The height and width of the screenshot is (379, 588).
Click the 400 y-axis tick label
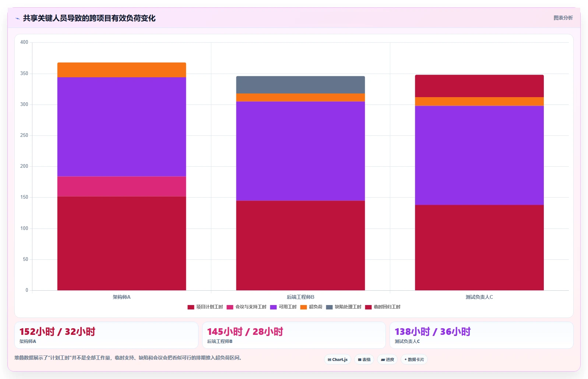(x=24, y=42)
